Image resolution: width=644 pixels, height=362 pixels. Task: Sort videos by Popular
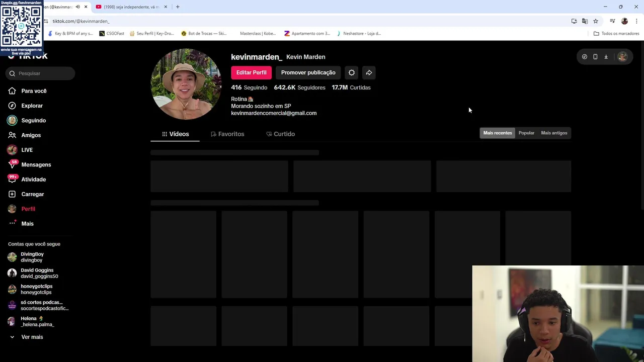pyautogui.click(x=526, y=133)
